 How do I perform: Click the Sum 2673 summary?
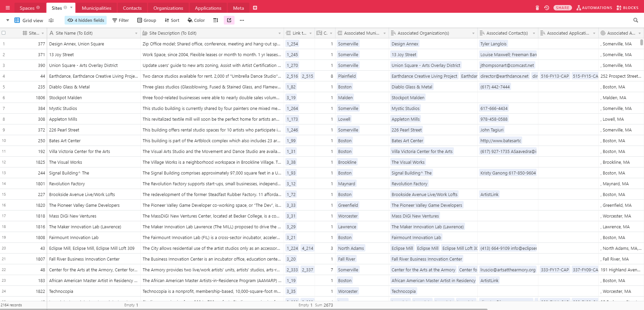tap(324, 305)
